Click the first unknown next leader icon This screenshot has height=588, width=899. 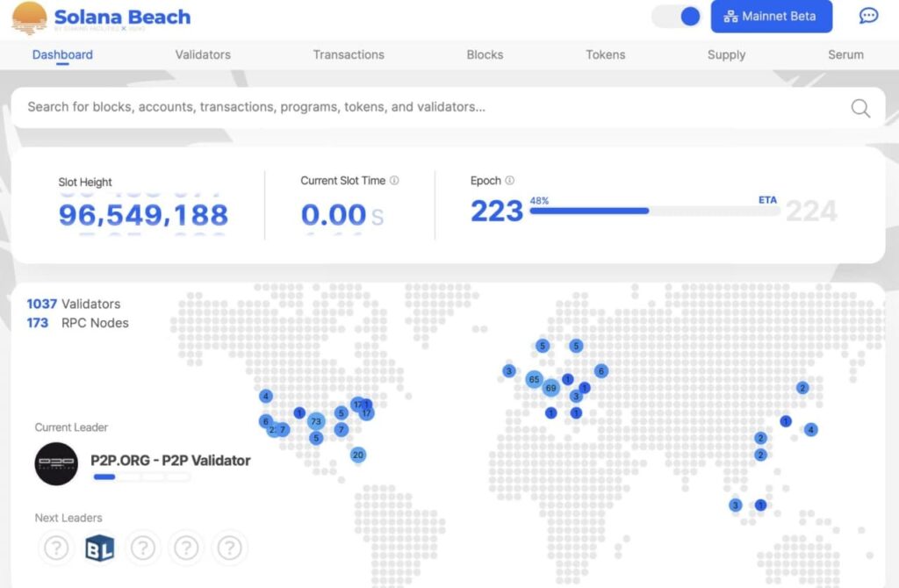tap(56, 549)
